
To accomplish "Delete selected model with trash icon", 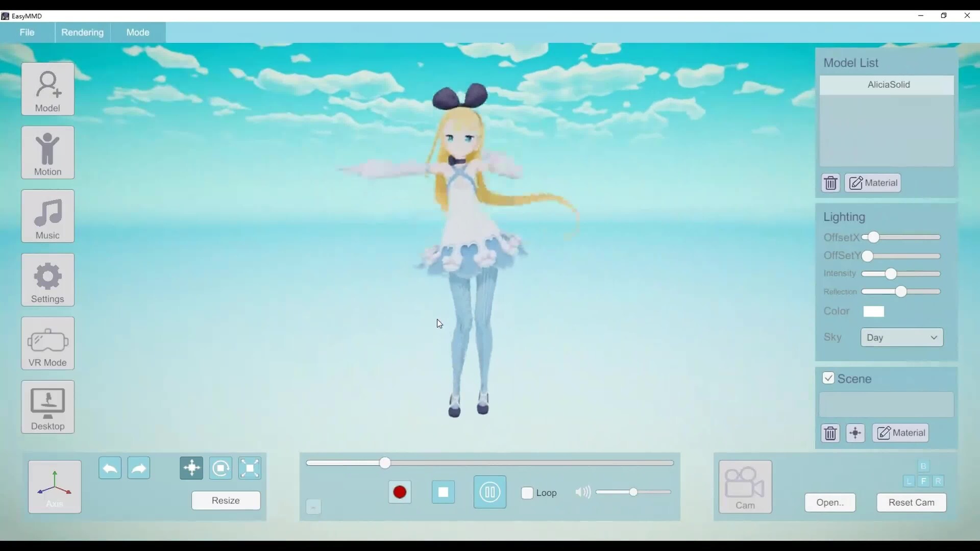I will (x=830, y=183).
